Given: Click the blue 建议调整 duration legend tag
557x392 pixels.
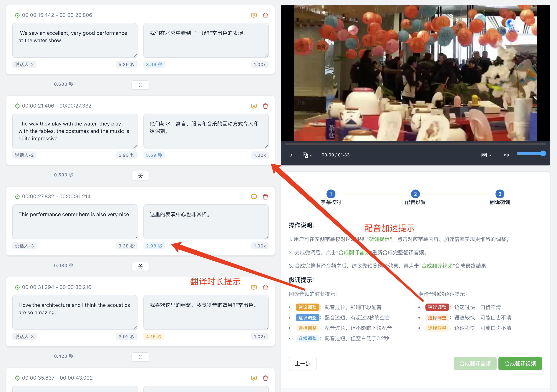Looking at the screenshot, I should point(307,318).
